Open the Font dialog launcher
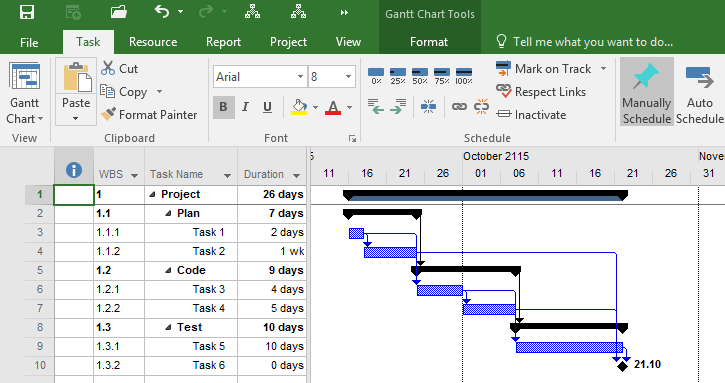Image resolution: width=725 pixels, height=383 pixels. [x=352, y=138]
